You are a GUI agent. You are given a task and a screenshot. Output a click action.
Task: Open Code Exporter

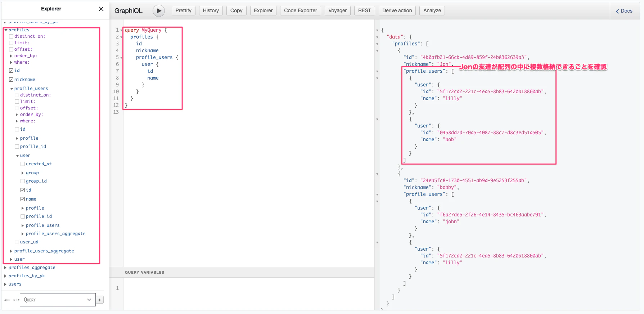(x=301, y=11)
